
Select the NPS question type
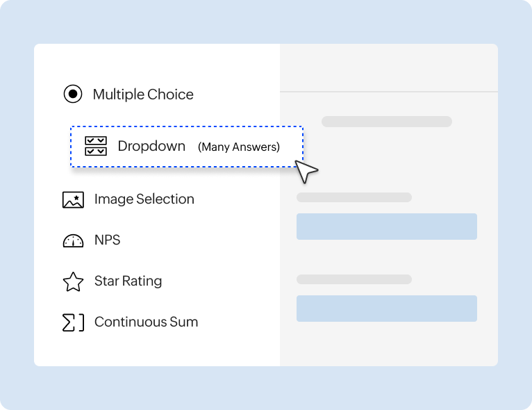coord(107,240)
